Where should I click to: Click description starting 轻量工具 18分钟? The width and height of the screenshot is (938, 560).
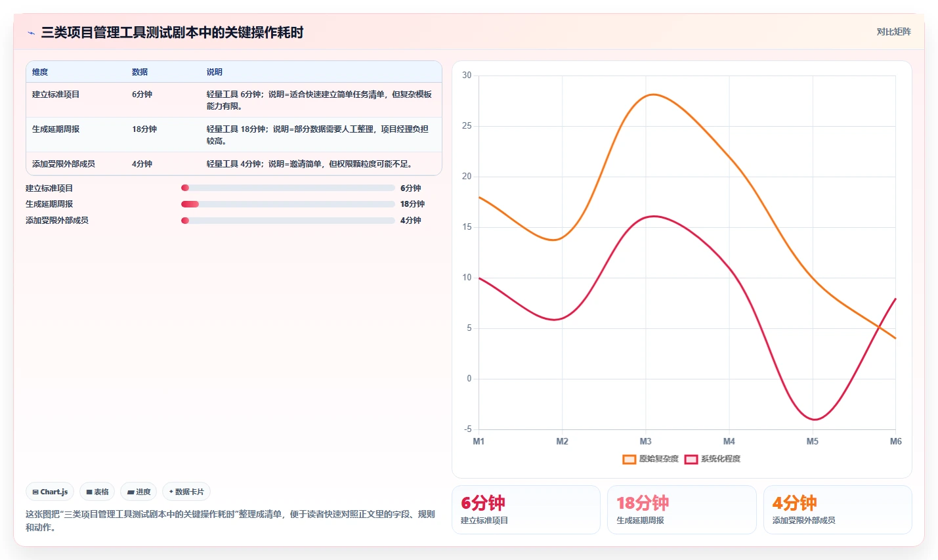coord(318,135)
